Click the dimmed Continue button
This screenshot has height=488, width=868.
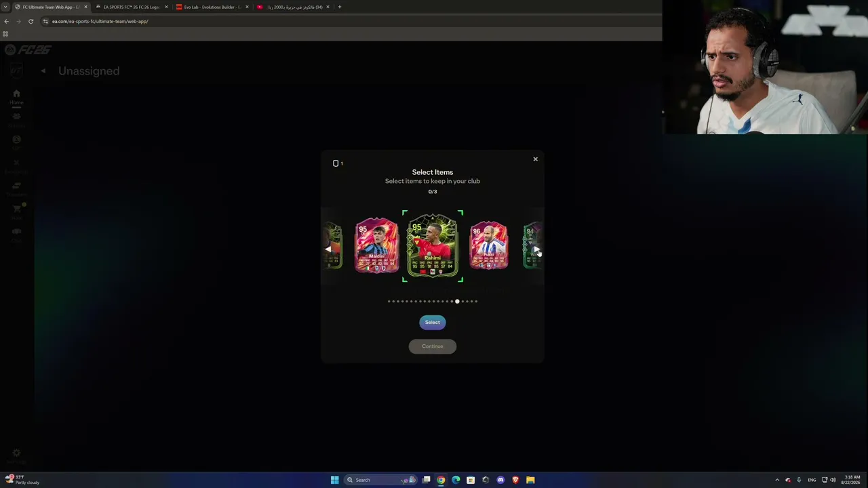pos(432,346)
